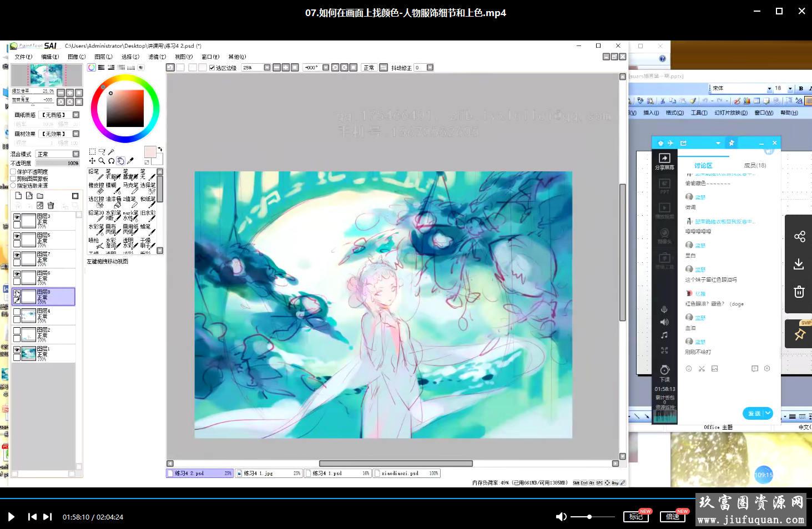Click the video player volume slider
The image size is (812, 529).
(592, 517)
